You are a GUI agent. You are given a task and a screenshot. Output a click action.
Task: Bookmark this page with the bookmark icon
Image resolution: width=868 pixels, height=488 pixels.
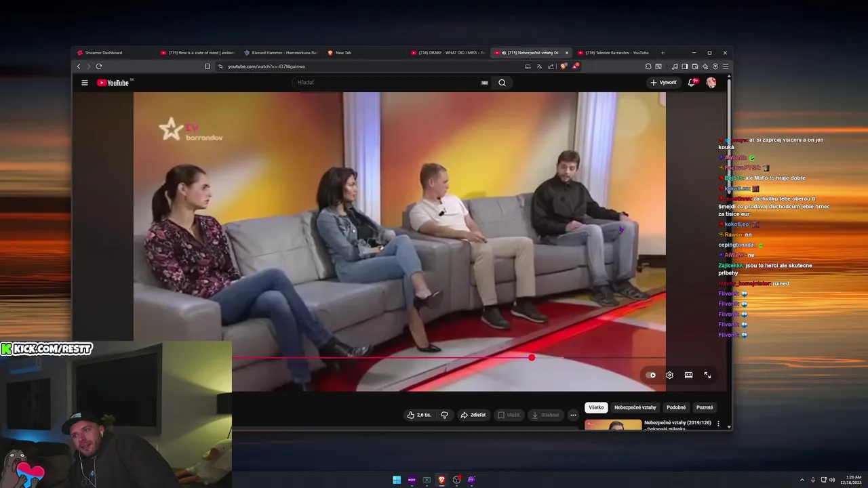pyautogui.click(x=208, y=66)
